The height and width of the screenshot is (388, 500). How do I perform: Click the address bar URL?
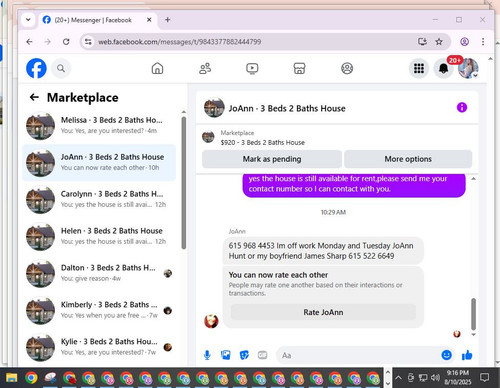point(179,42)
